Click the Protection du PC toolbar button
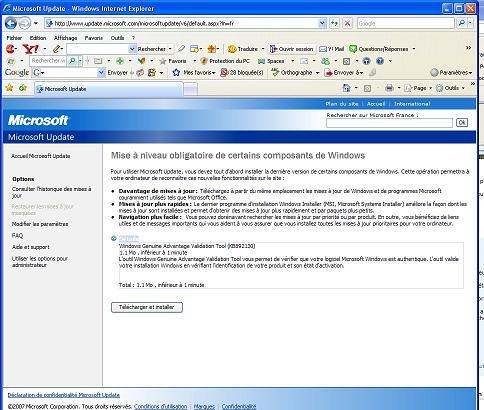This screenshot has height=410, width=484. tap(225, 61)
